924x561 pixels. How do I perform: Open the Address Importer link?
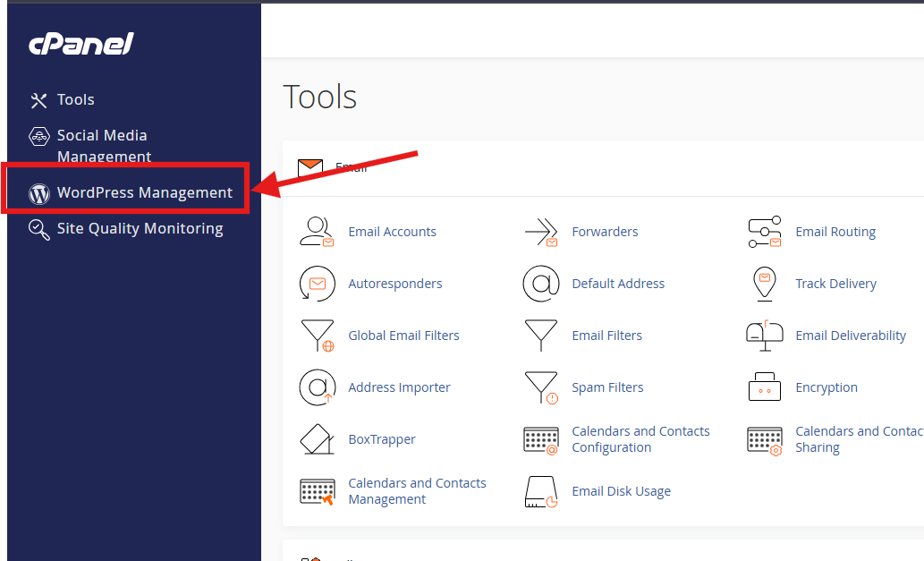399,387
